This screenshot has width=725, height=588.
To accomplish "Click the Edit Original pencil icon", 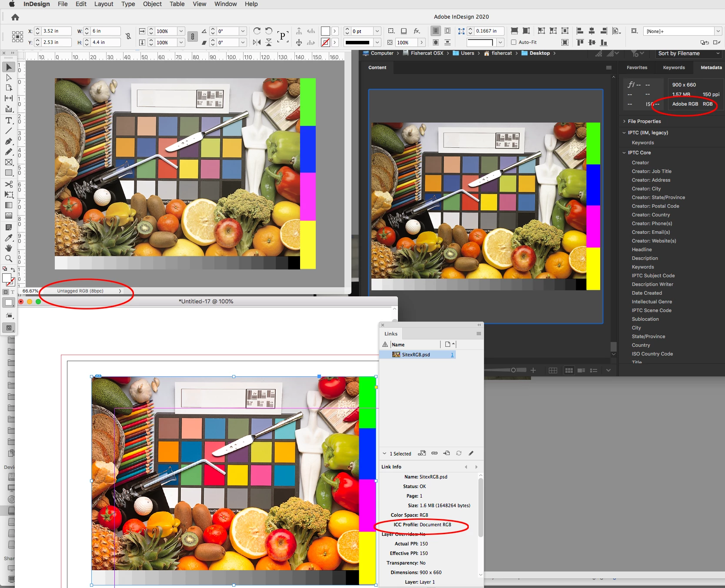I will (x=471, y=453).
